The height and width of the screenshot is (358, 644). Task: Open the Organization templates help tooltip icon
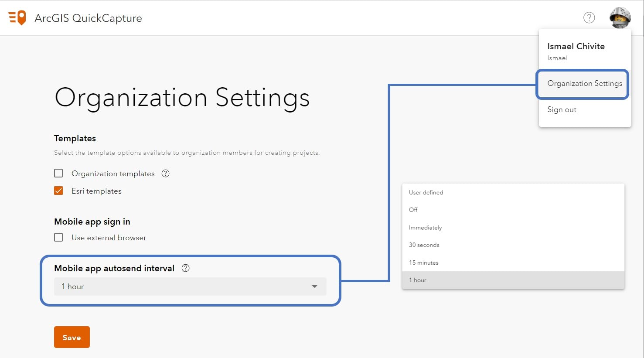(x=165, y=173)
